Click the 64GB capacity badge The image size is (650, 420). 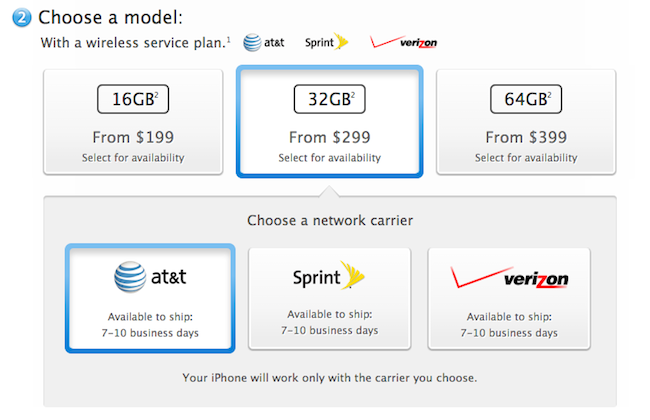525,101
